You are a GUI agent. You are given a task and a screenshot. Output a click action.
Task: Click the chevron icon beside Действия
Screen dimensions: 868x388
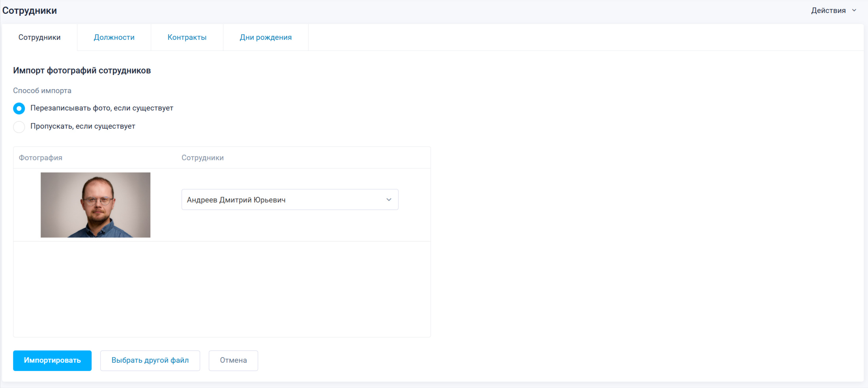click(x=854, y=11)
